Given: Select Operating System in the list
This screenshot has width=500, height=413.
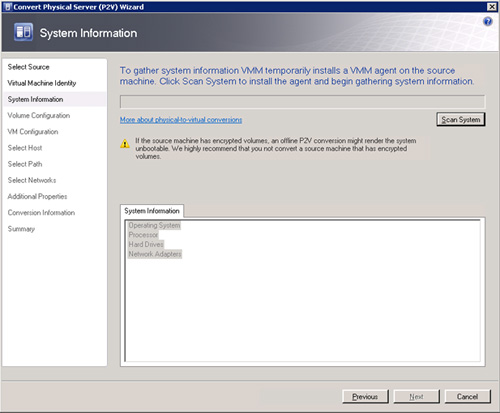Looking at the screenshot, I should (x=154, y=226).
